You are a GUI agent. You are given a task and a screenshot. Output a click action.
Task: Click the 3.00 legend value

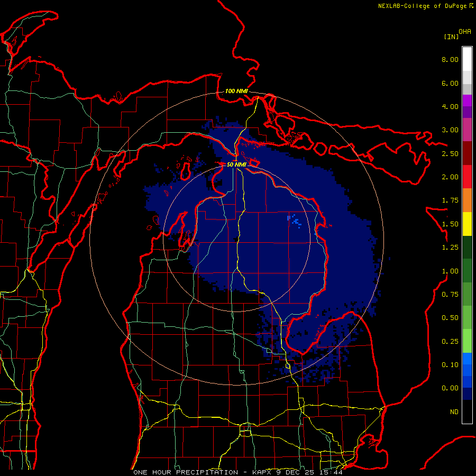click(x=450, y=130)
